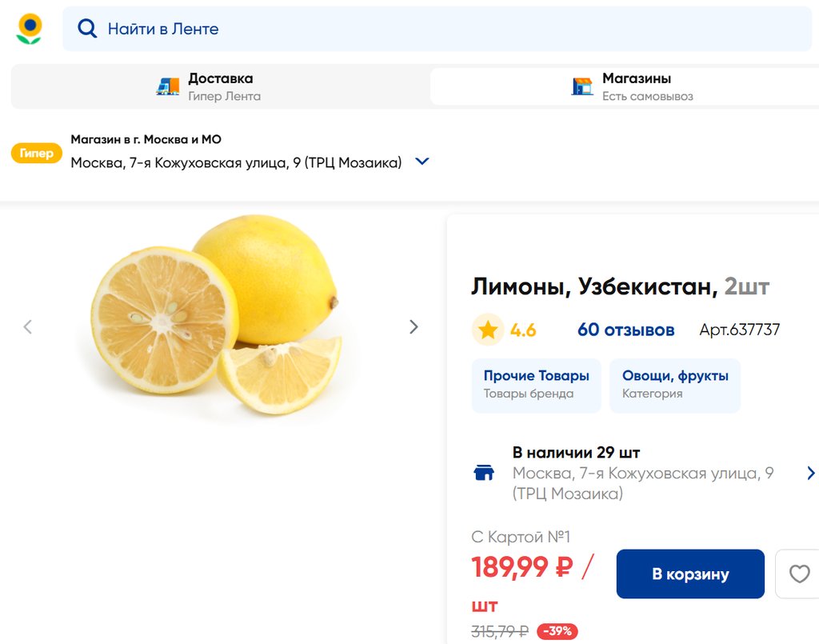
Task: Click the В корзину button
Action: click(x=690, y=574)
